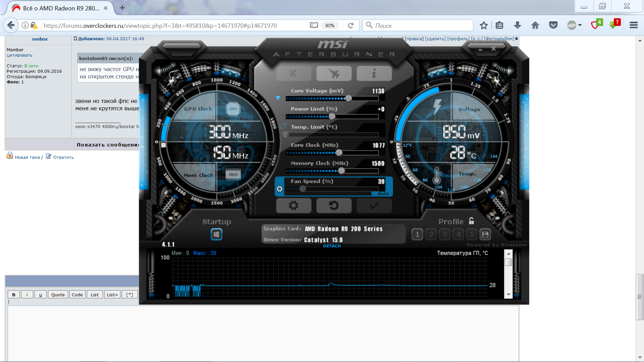Viewport: 644px width, 362px height.
Task: Open Afterburner settings gear button
Action: (x=293, y=205)
